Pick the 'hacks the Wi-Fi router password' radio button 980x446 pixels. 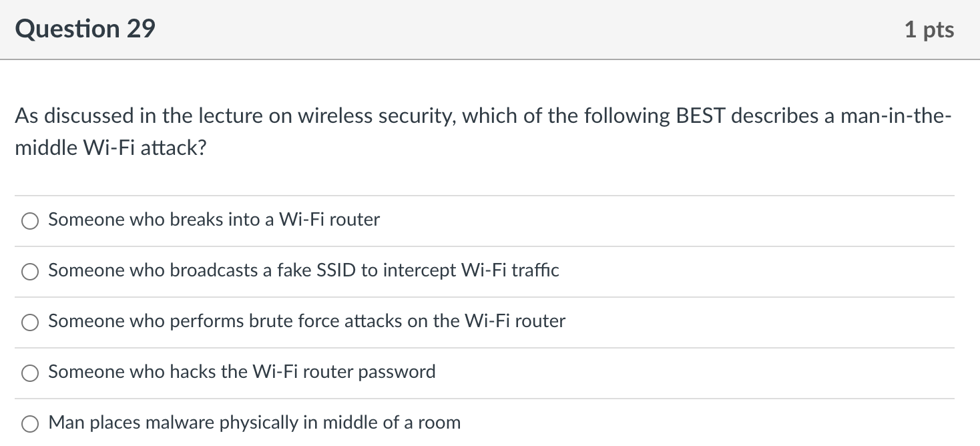coord(30,373)
